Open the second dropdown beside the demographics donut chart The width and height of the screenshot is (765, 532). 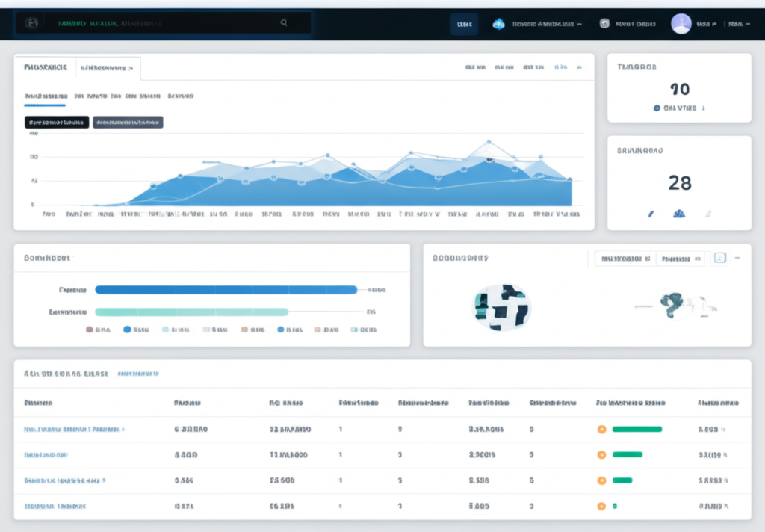682,257
